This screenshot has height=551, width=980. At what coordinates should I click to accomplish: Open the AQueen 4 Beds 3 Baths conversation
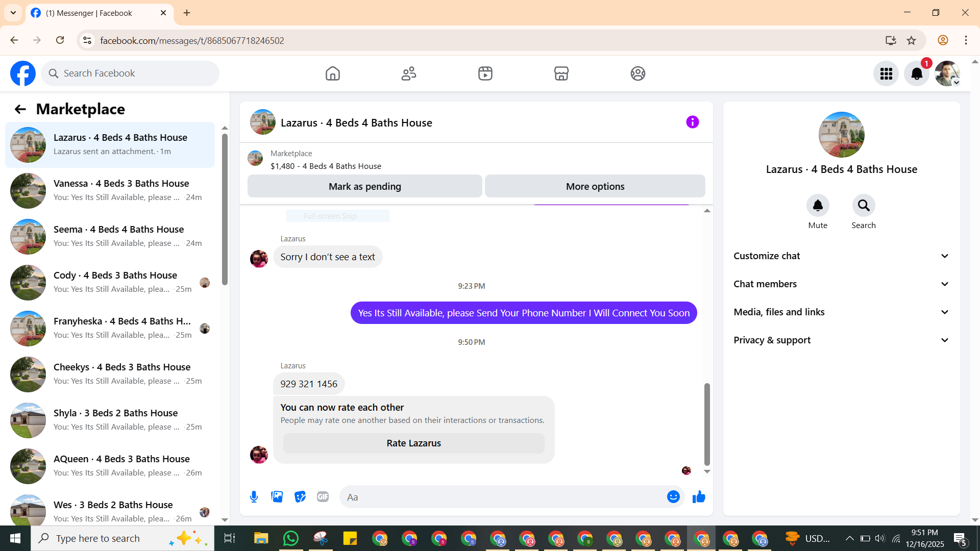(x=110, y=466)
